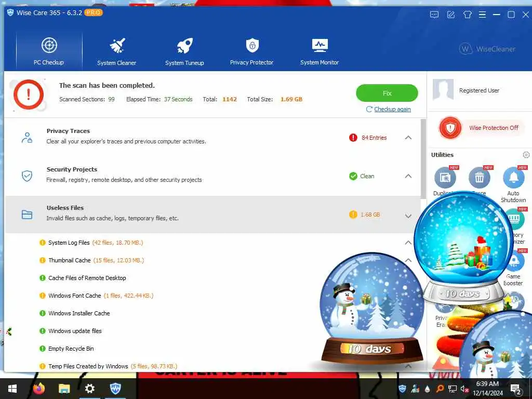This screenshot has height=399, width=532.
Task: Open the Utilities settings gear
Action: click(526, 155)
